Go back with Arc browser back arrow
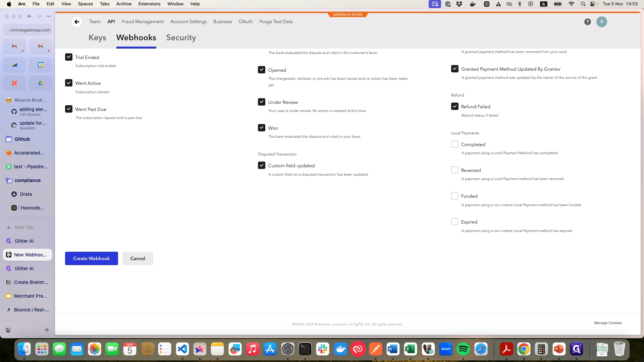The height and width of the screenshot is (362, 644). 30,16
